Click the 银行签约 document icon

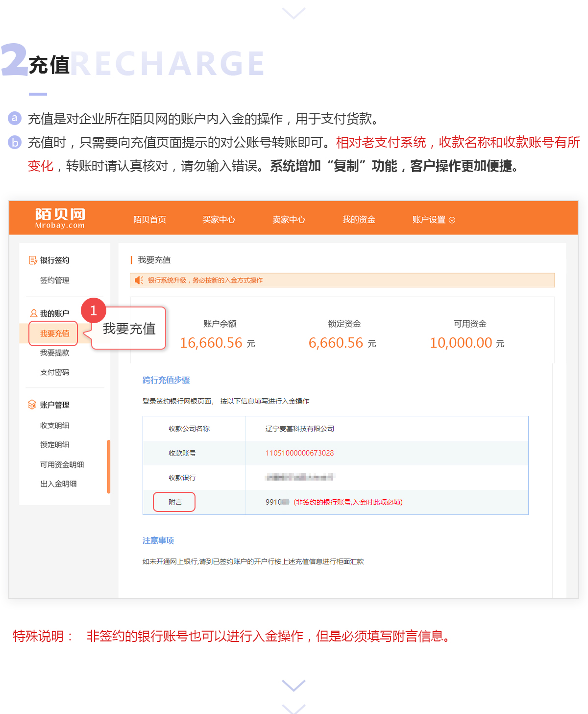tap(33, 260)
